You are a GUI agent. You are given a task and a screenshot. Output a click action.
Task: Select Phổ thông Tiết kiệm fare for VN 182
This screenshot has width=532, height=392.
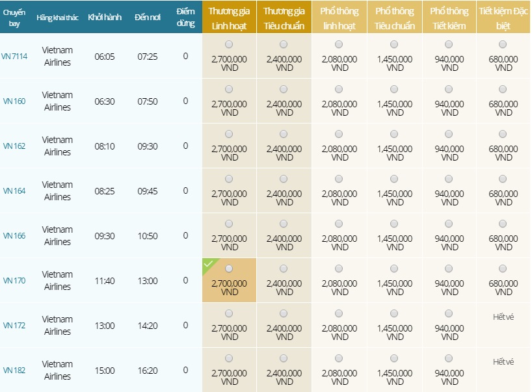(x=449, y=358)
